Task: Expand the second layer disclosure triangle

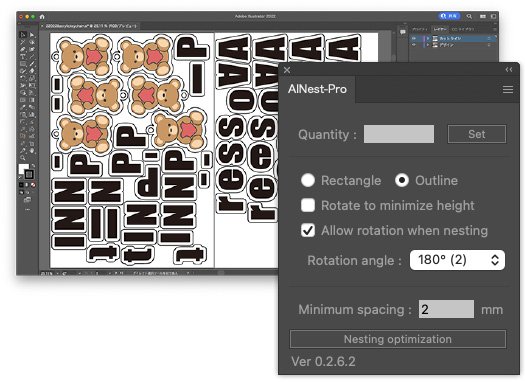Action: (x=428, y=45)
